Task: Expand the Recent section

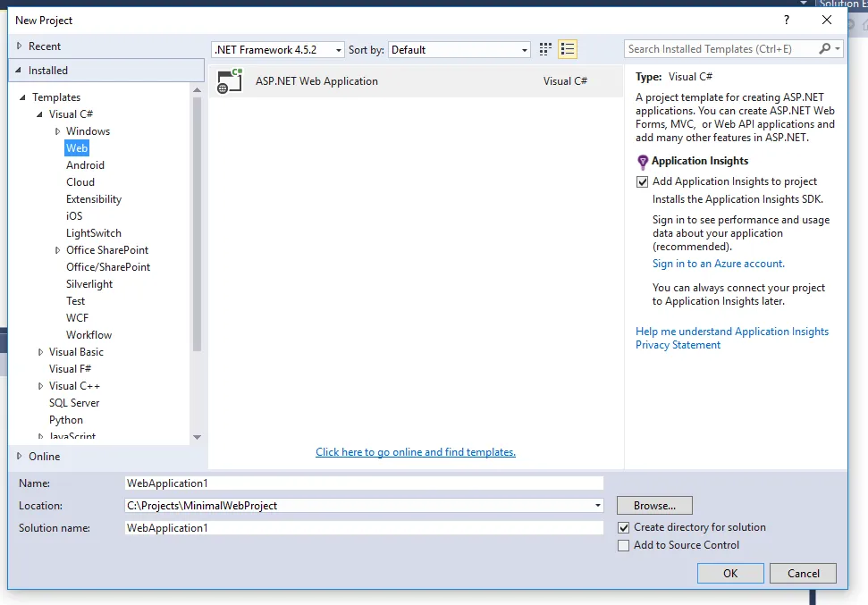Action: coord(20,46)
